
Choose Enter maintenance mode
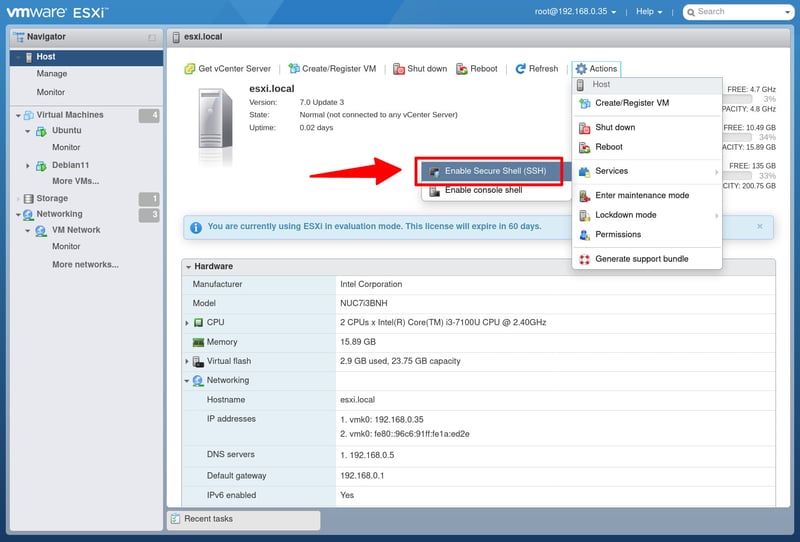click(x=641, y=195)
